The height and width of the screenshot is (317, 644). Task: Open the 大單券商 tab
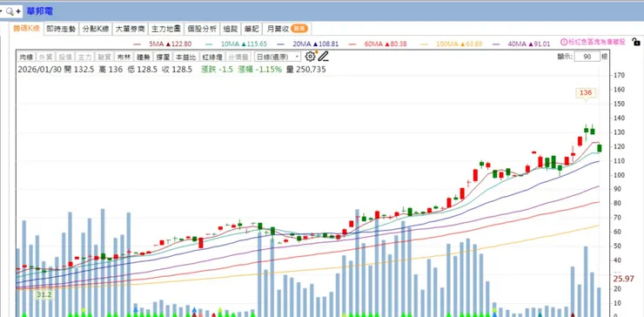pos(131,29)
